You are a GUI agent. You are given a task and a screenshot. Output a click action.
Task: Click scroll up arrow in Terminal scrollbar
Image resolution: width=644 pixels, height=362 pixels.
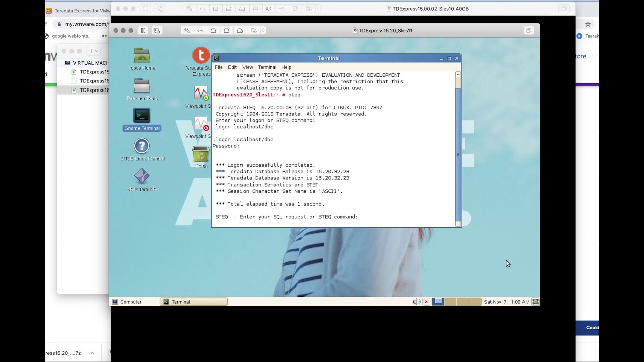pos(458,75)
